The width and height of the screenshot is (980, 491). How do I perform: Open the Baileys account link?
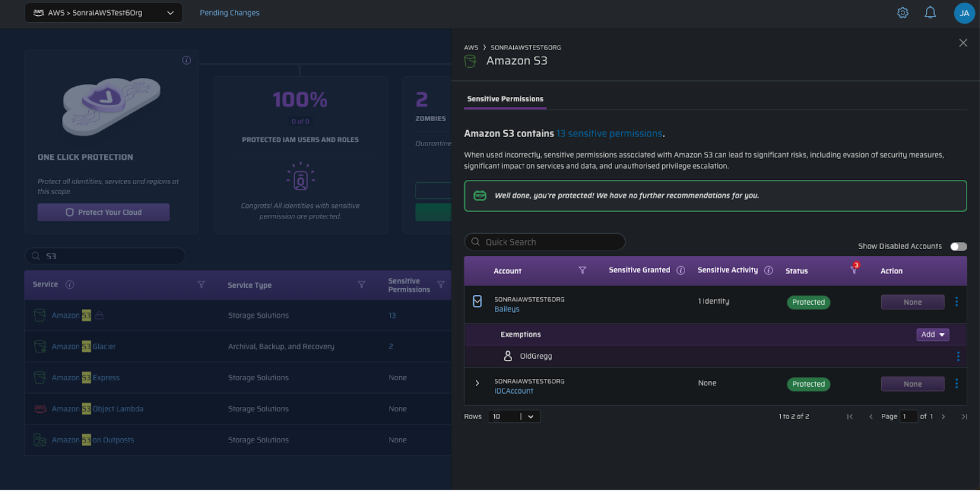click(506, 310)
